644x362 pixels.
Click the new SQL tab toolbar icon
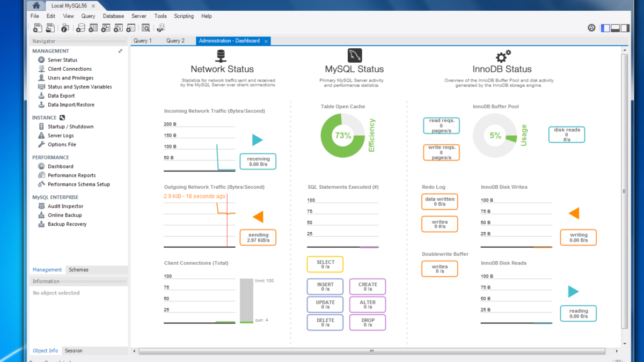click(x=38, y=28)
